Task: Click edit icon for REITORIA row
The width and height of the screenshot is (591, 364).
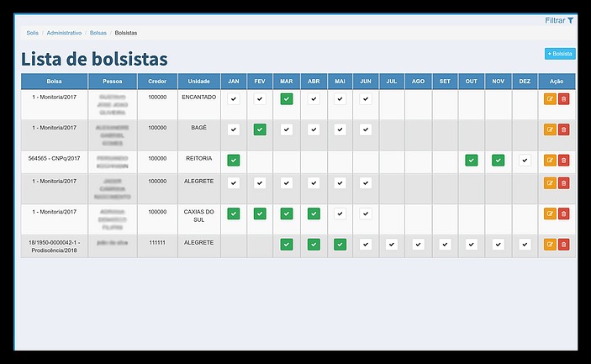Action: tap(550, 160)
